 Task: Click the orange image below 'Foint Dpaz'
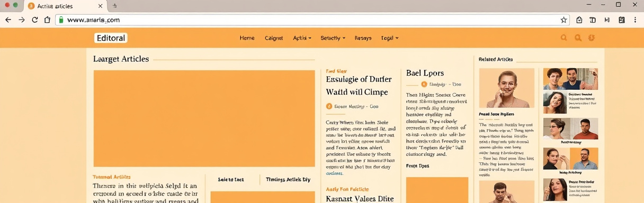tap(437, 190)
